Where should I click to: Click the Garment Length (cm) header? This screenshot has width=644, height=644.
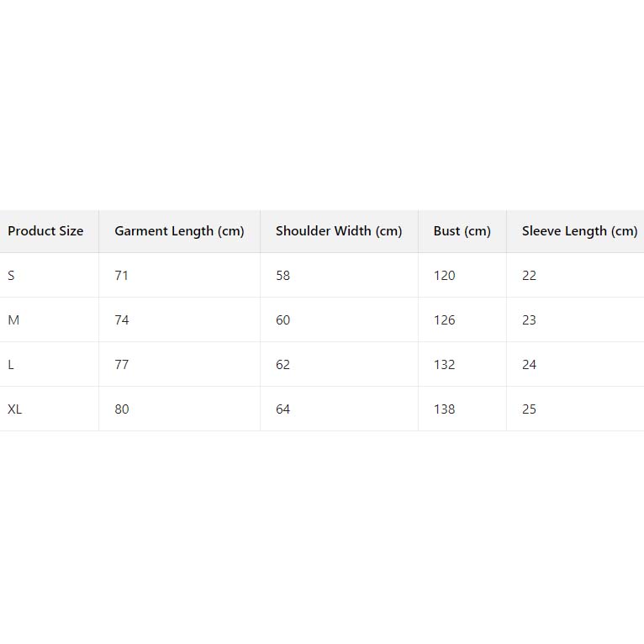click(x=179, y=231)
